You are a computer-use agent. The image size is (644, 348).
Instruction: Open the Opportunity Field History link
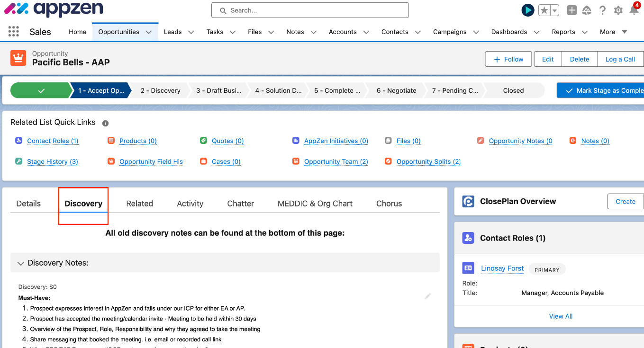(x=151, y=161)
